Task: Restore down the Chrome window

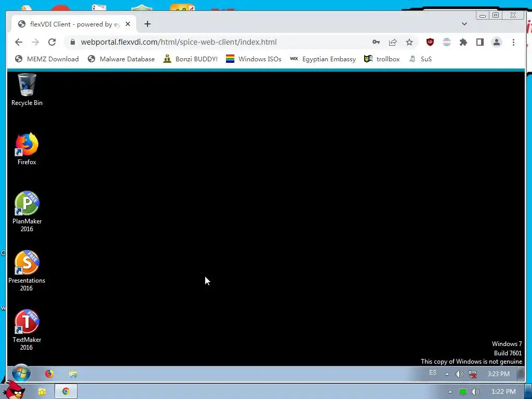Action: 496,15
